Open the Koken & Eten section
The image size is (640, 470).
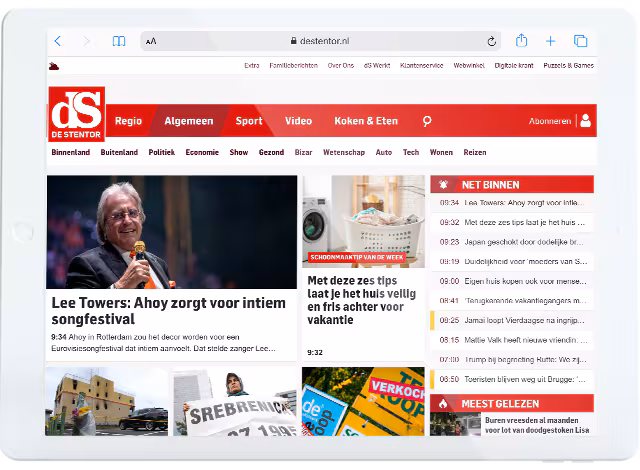tap(366, 121)
